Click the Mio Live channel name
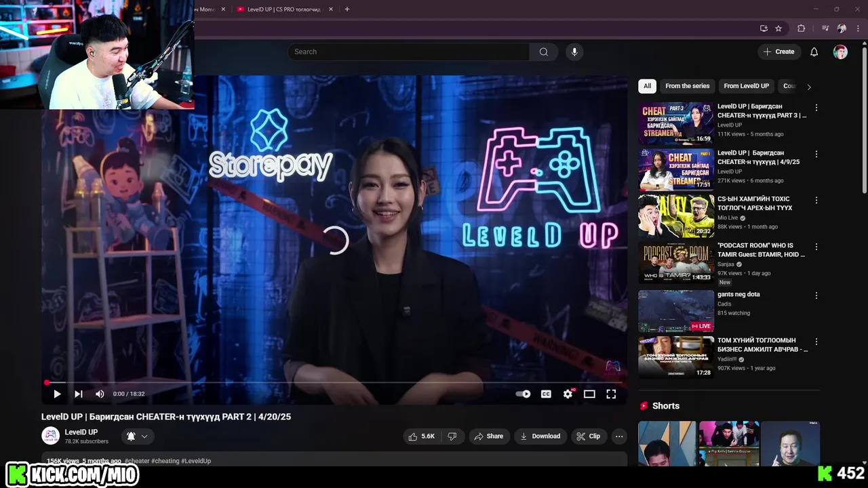Screen dimensions: 868x488 click(728, 218)
